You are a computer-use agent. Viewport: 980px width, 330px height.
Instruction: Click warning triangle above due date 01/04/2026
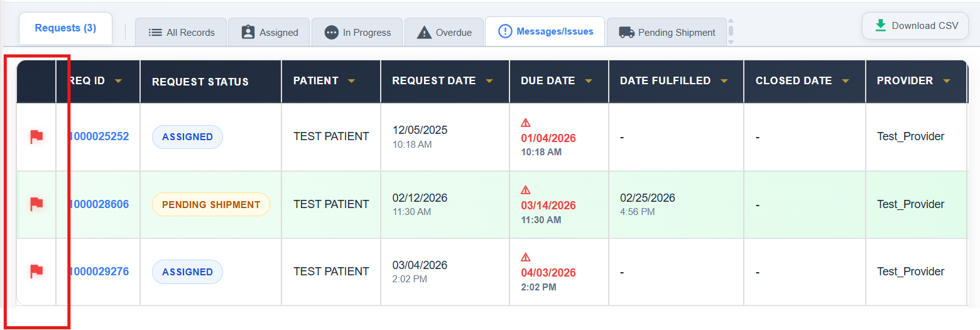[x=526, y=123]
